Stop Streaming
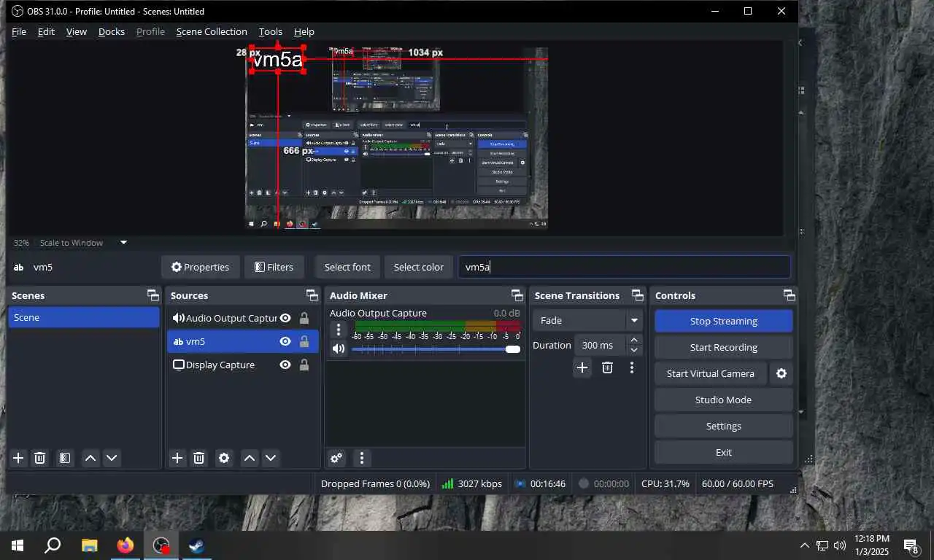This screenshot has height=560, width=934. pyautogui.click(x=724, y=321)
